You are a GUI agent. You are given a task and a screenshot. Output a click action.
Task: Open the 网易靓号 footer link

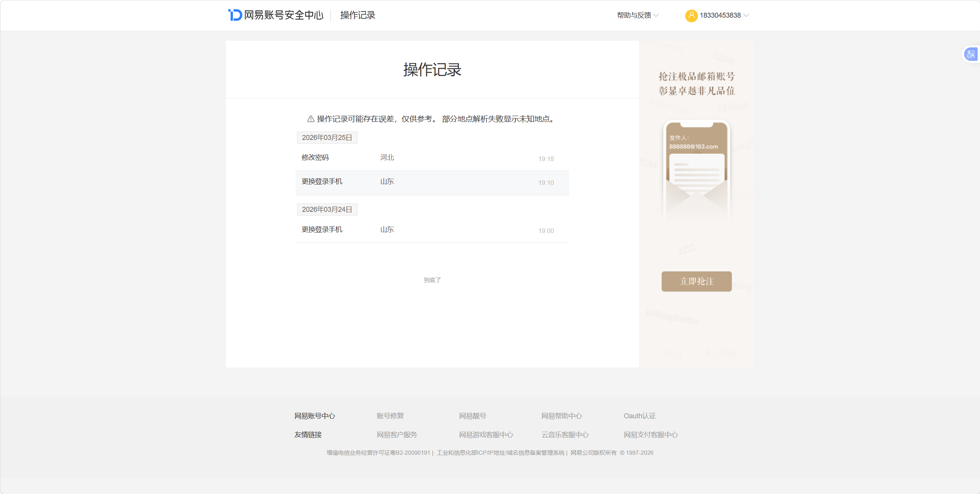tap(472, 416)
